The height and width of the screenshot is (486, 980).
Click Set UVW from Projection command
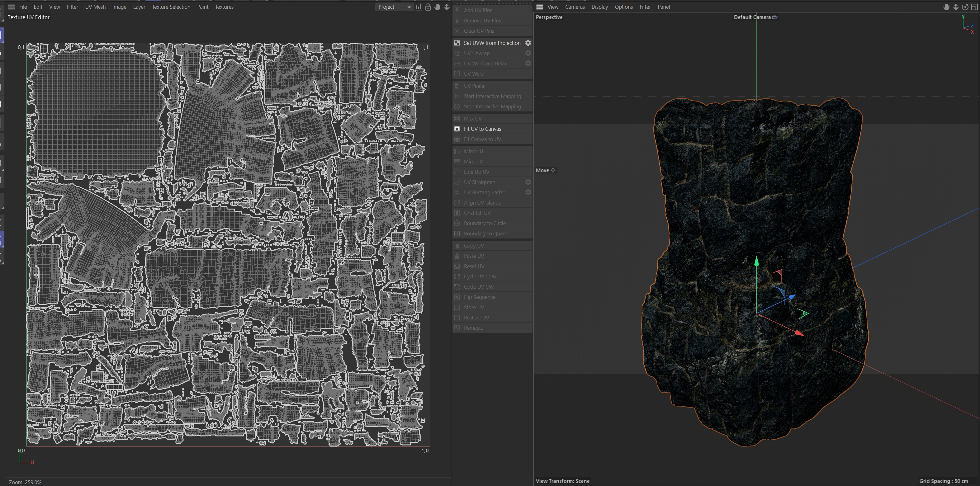(491, 43)
